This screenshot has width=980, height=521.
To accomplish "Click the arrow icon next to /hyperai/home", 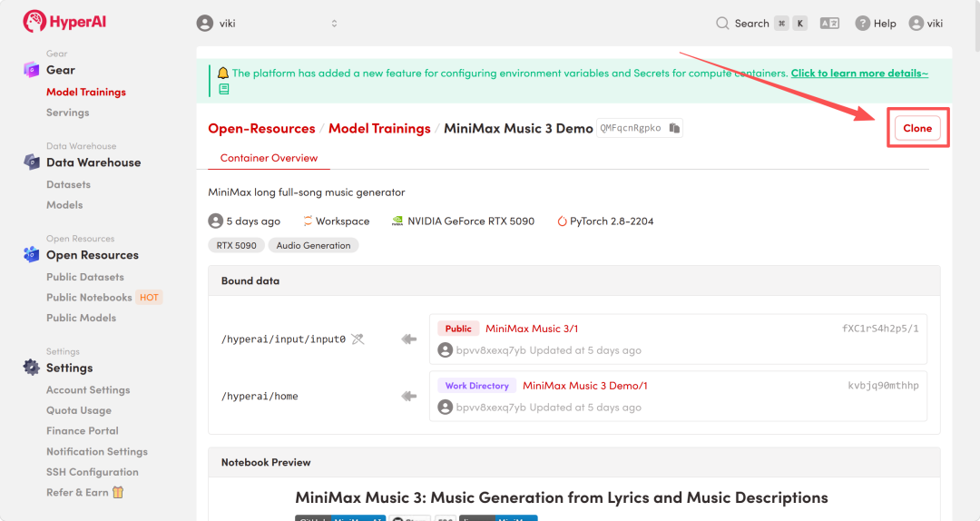I will tap(408, 396).
